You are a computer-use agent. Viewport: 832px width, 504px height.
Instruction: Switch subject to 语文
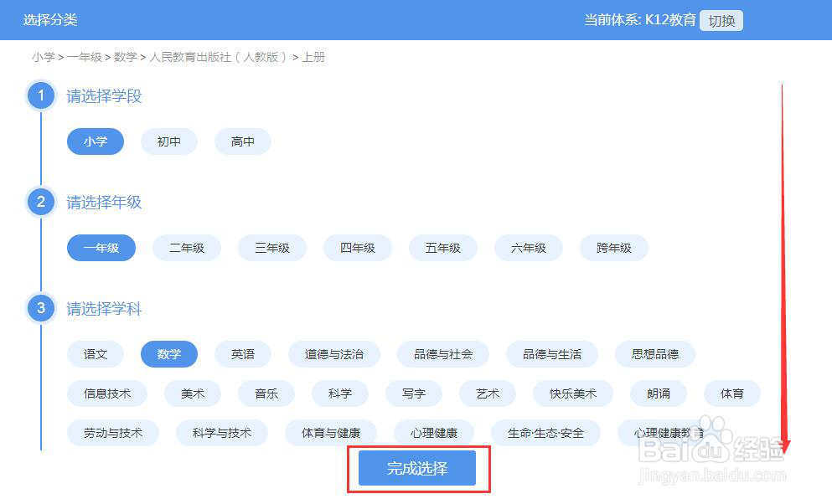pyautogui.click(x=95, y=354)
